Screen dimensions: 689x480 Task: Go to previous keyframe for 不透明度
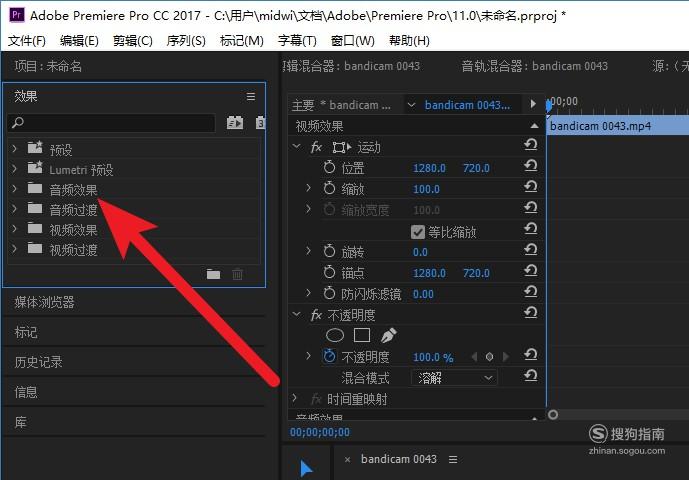pos(474,357)
